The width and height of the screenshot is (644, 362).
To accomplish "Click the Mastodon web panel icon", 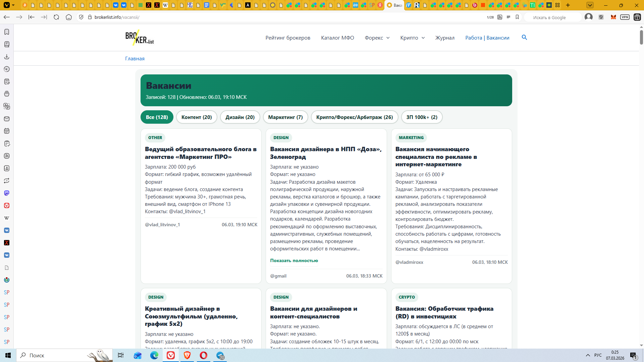I will tap(7, 193).
